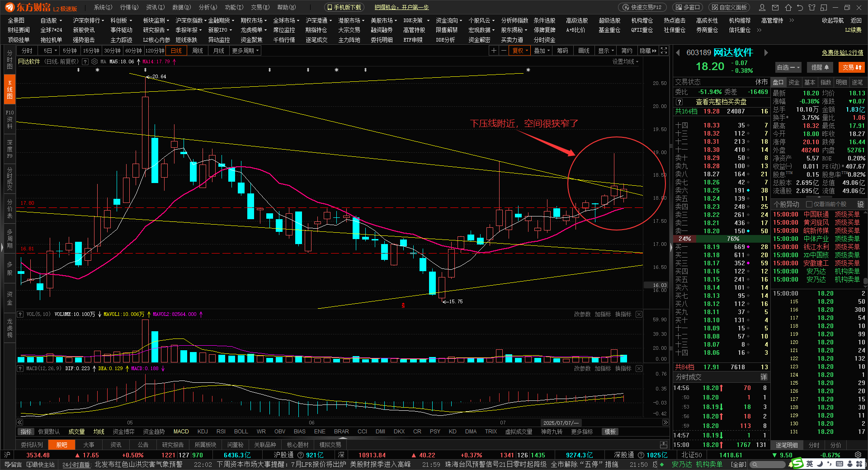Screen dimensions: 868x470
Task: Open the skin theme shirt icon
Action: (811, 7)
